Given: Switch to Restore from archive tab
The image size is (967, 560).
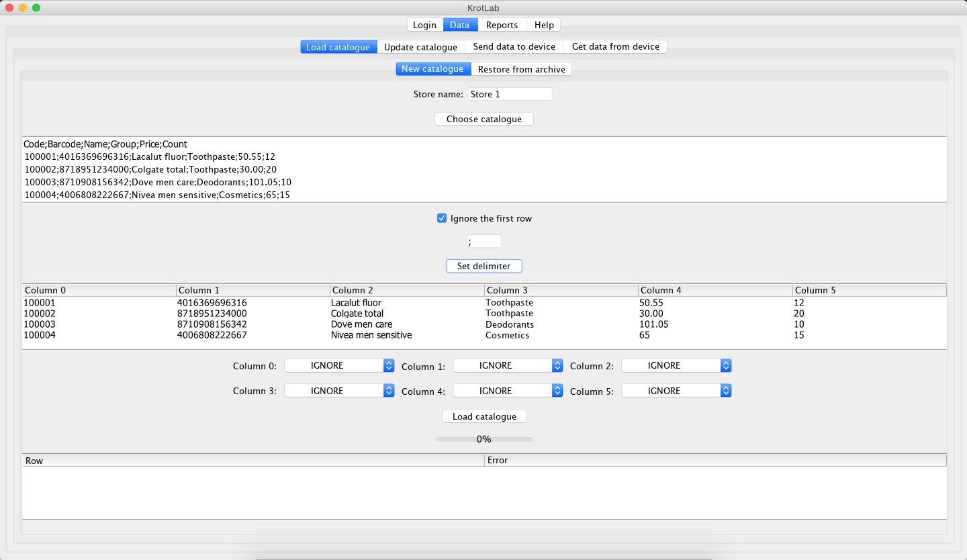Looking at the screenshot, I should click(x=522, y=69).
